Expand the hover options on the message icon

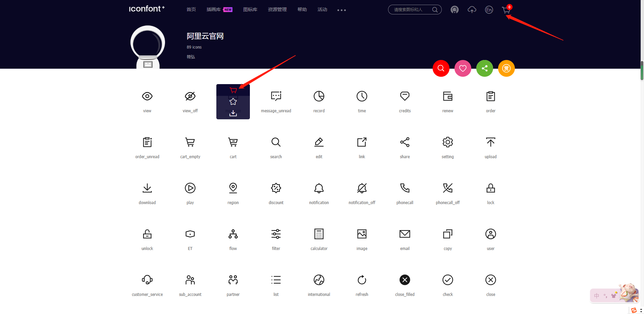(233, 102)
